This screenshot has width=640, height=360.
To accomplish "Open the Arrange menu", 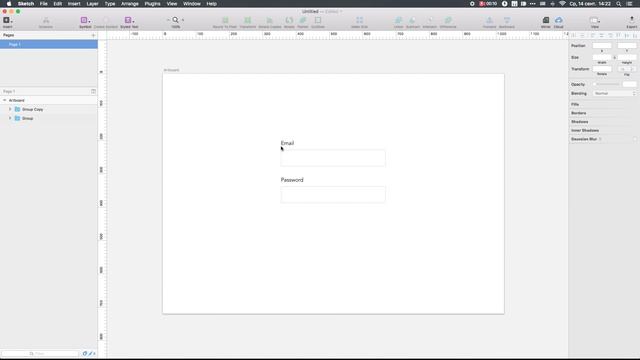I will pyautogui.click(x=130, y=4).
